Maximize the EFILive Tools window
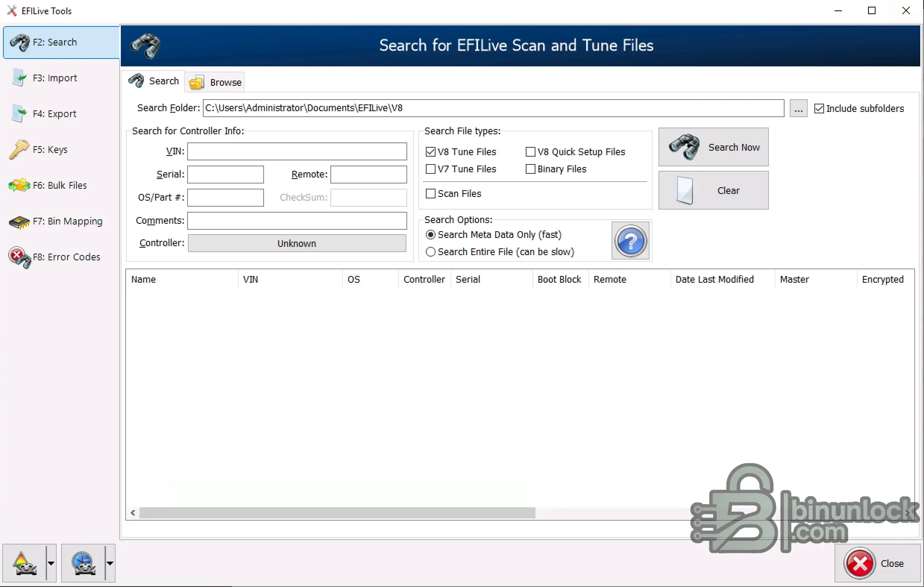Viewport: 924px width, 587px height. [x=872, y=11]
